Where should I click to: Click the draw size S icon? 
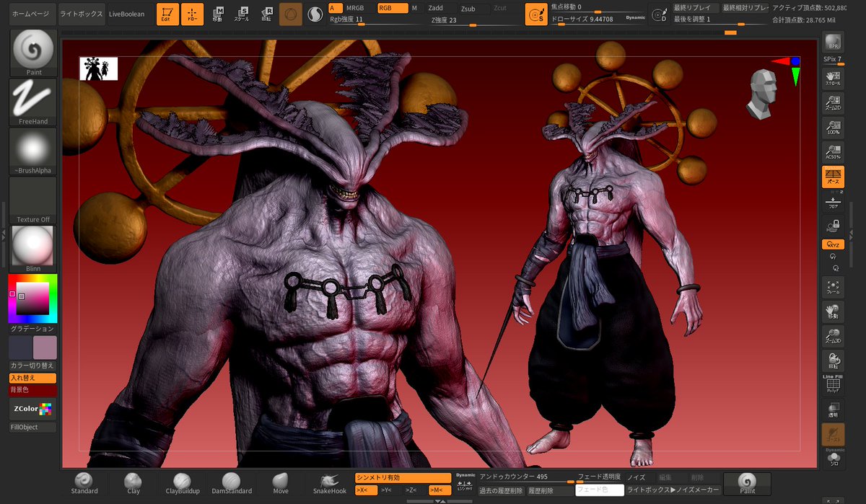tap(535, 14)
